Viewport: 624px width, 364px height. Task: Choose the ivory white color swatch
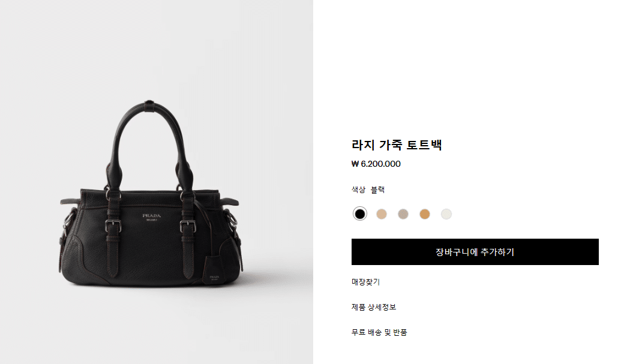pyautogui.click(x=446, y=214)
